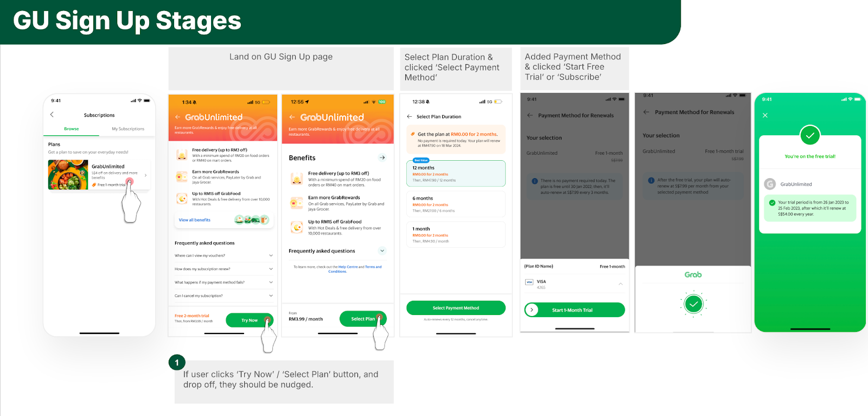Click the gray GrabUnlimited G logo

pos(770,184)
